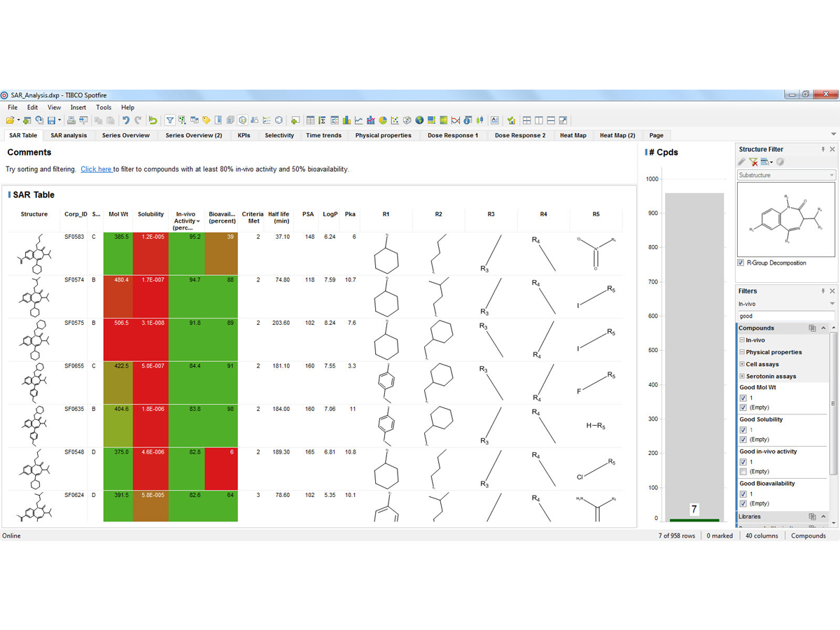Insert a map chart using globe icon
Viewport: 840px width, 630px height.
[x=419, y=120]
